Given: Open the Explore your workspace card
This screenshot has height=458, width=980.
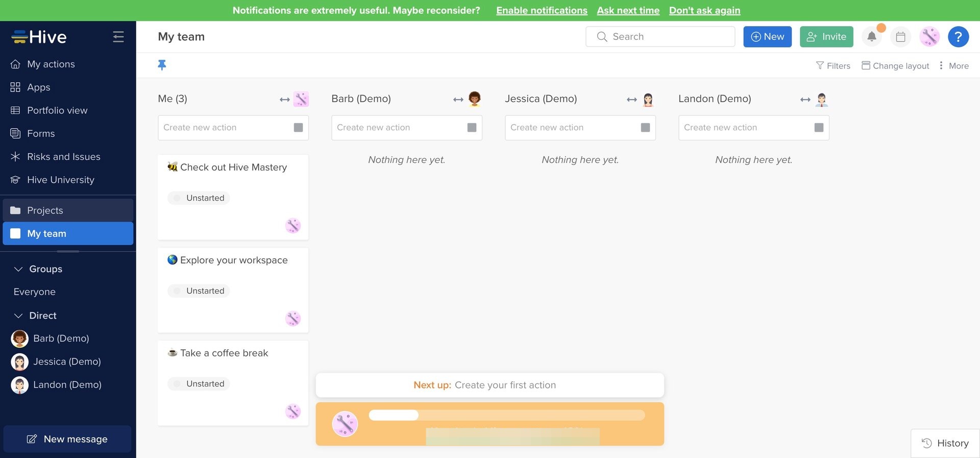Looking at the screenshot, I should [233, 290].
